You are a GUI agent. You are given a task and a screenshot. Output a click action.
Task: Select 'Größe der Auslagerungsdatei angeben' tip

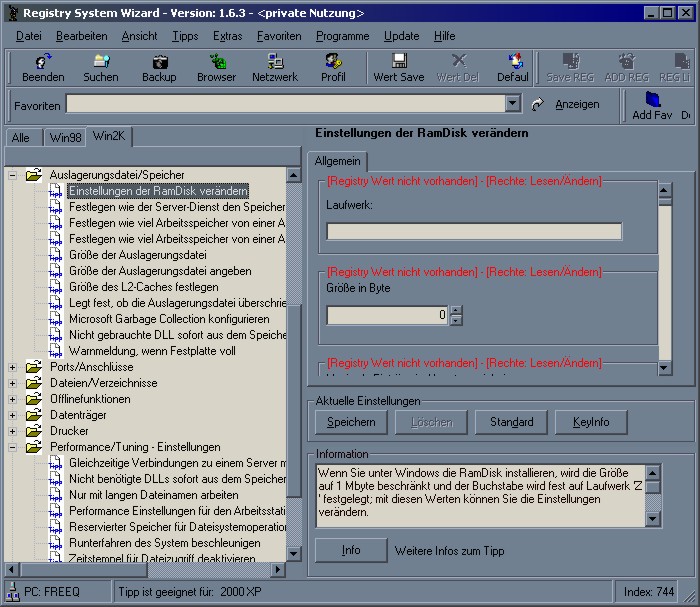click(x=160, y=271)
